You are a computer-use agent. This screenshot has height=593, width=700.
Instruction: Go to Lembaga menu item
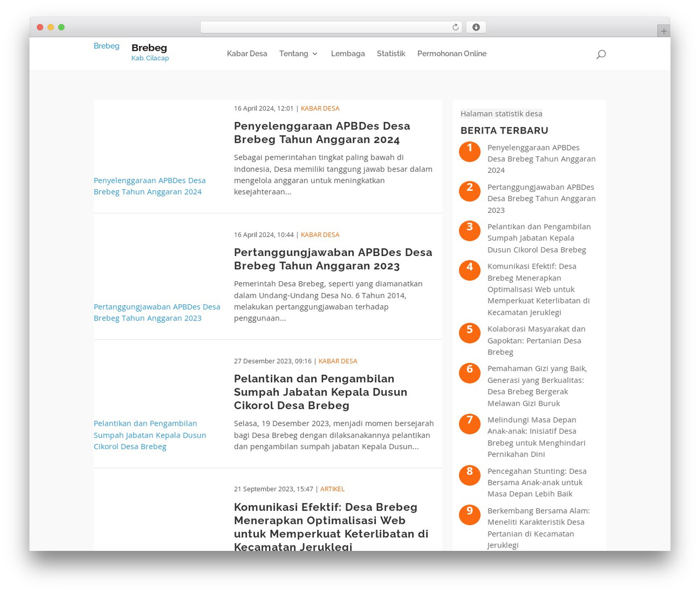348,54
